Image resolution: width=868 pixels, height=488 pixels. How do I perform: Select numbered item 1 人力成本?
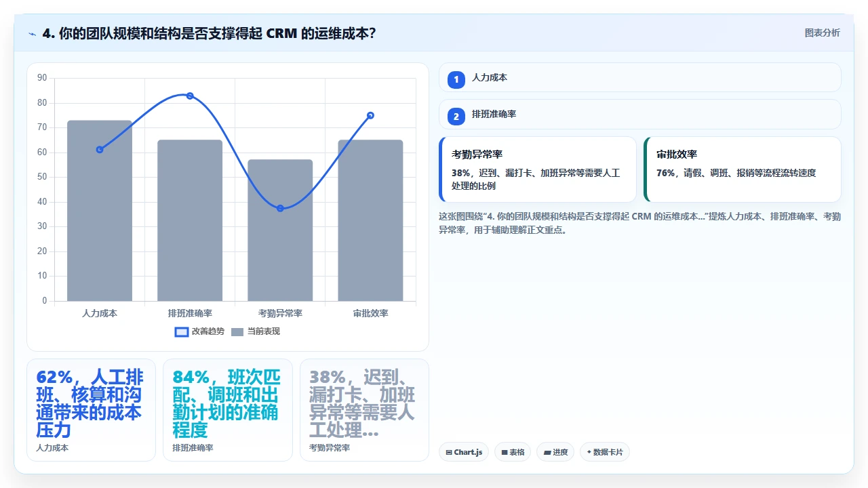tap(639, 77)
